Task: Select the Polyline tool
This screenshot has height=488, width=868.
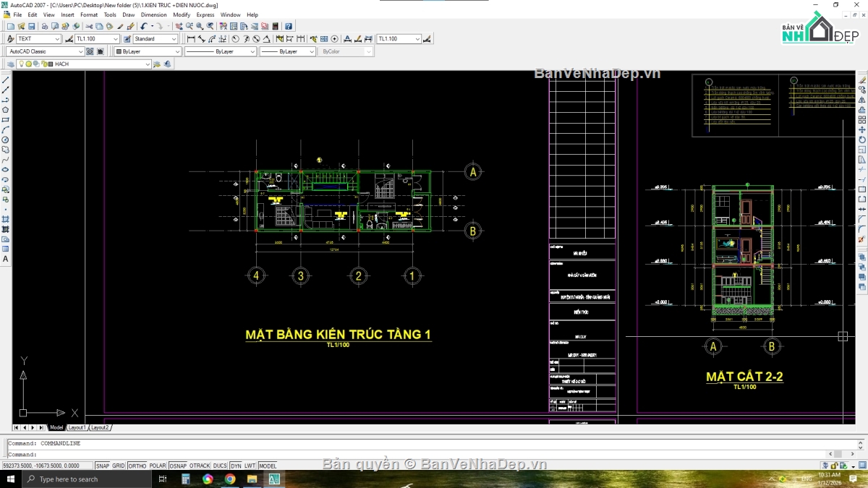Action: coord(7,100)
